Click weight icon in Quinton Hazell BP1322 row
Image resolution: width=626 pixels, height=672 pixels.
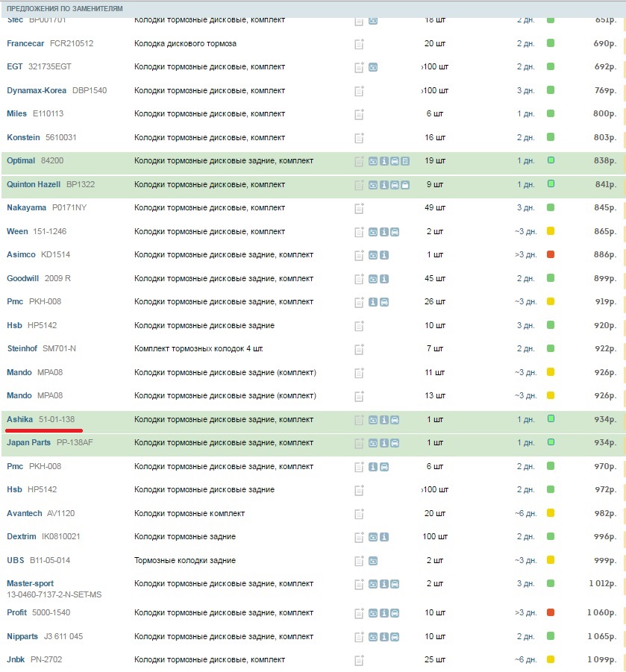click(x=405, y=185)
